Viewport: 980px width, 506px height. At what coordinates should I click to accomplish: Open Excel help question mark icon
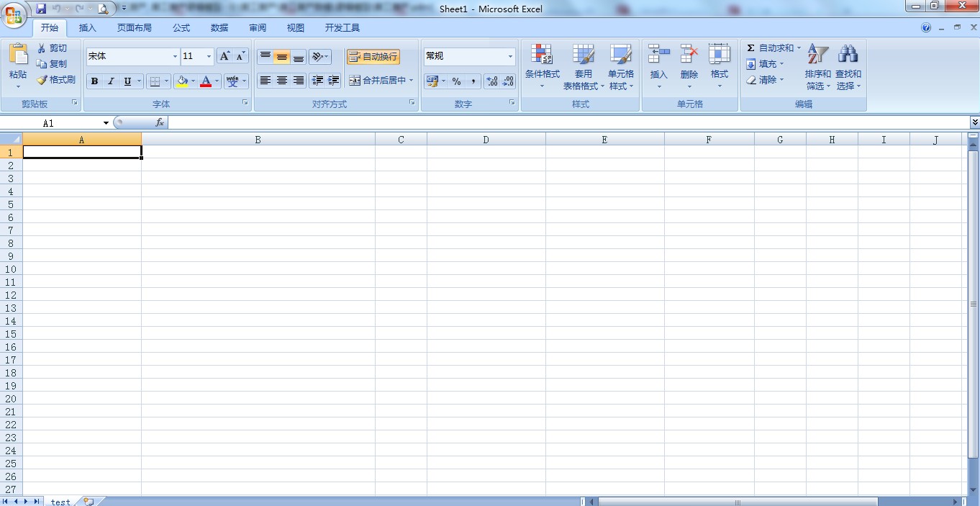[x=926, y=27]
